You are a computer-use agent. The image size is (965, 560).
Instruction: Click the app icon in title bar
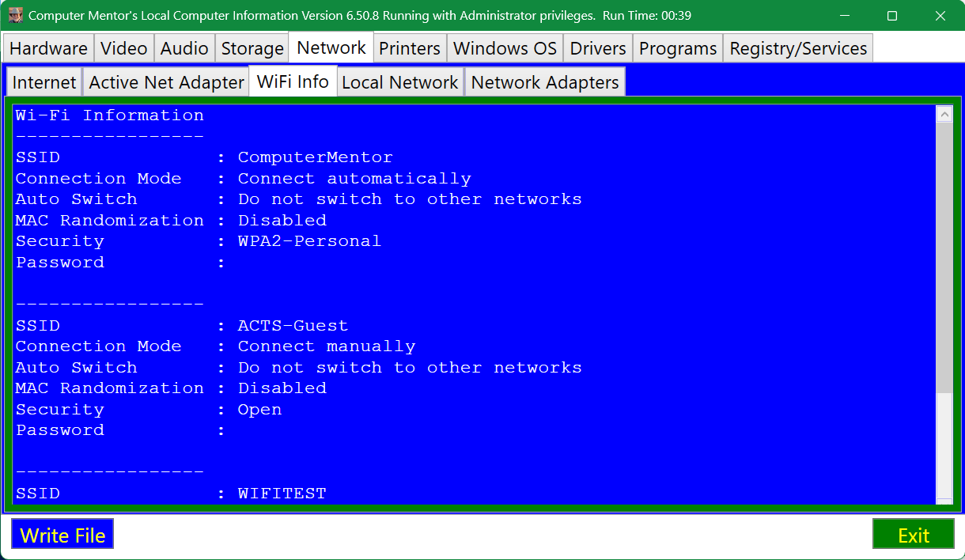(16, 15)
